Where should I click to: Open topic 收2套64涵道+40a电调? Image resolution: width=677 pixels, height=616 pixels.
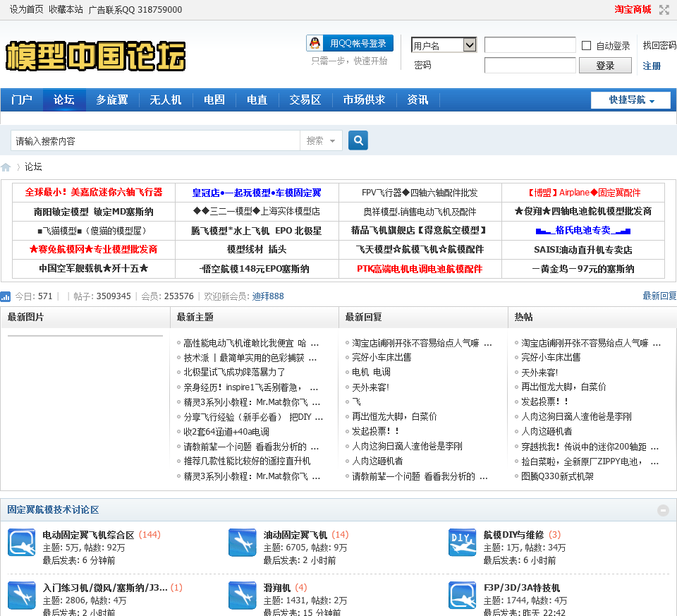click(226, 432)
